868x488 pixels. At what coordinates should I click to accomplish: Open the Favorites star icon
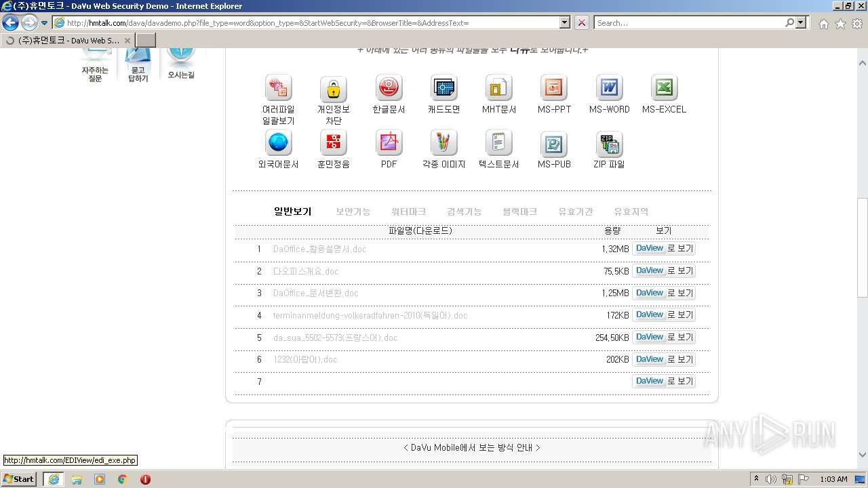coord(840,24)
